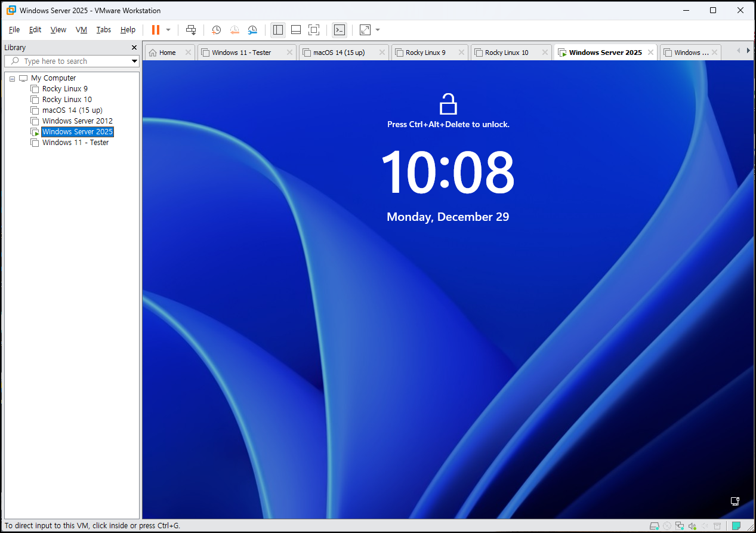This screenshot has width=756, height=533.
Task: Click the stretch guest display icon
Action: point(365,30)
